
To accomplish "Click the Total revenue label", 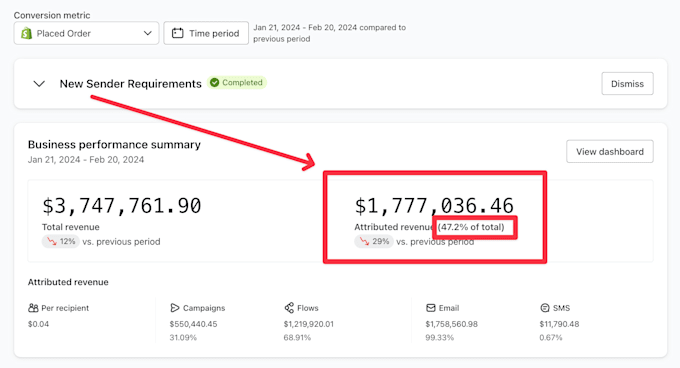I will click(x=71, y=227).
